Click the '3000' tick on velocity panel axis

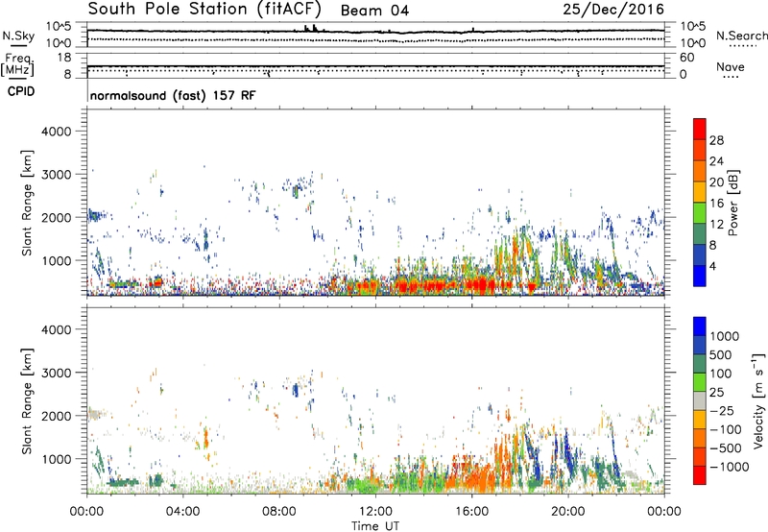(x=56, y=373)
